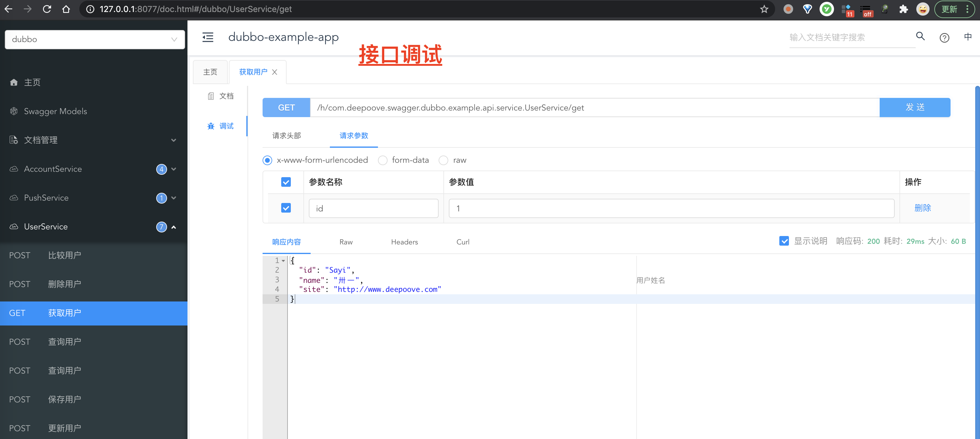Screen dimensions: 980x439
Task: Select the x-www-form-urlencoded radio button
Action: tap(268, 160)
